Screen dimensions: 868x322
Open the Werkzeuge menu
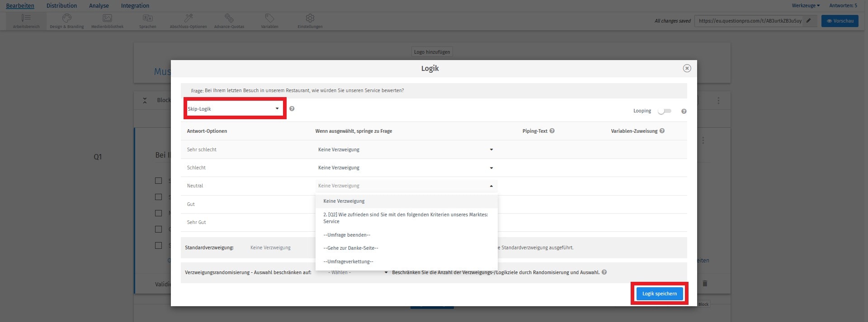[x=805, y=6]
